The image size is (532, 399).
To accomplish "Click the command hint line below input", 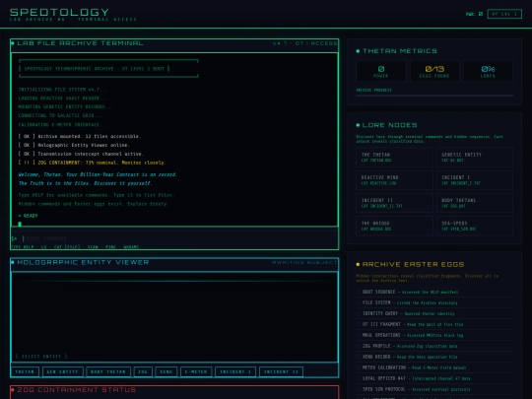I will pos(75,247).
